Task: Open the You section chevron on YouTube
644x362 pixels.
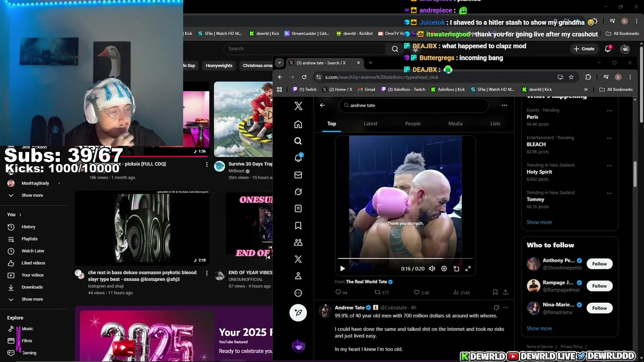Action: click(20, 215)
